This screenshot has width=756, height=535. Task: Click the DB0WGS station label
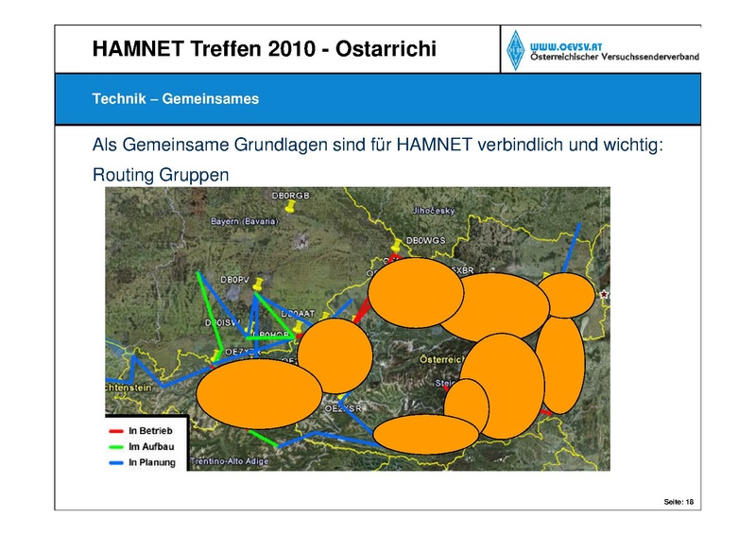(426, 240)
